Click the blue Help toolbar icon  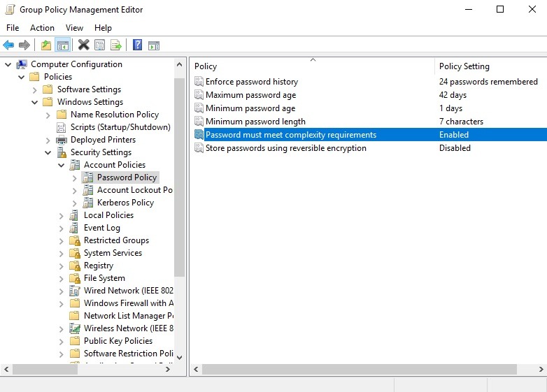click(137, 45)
